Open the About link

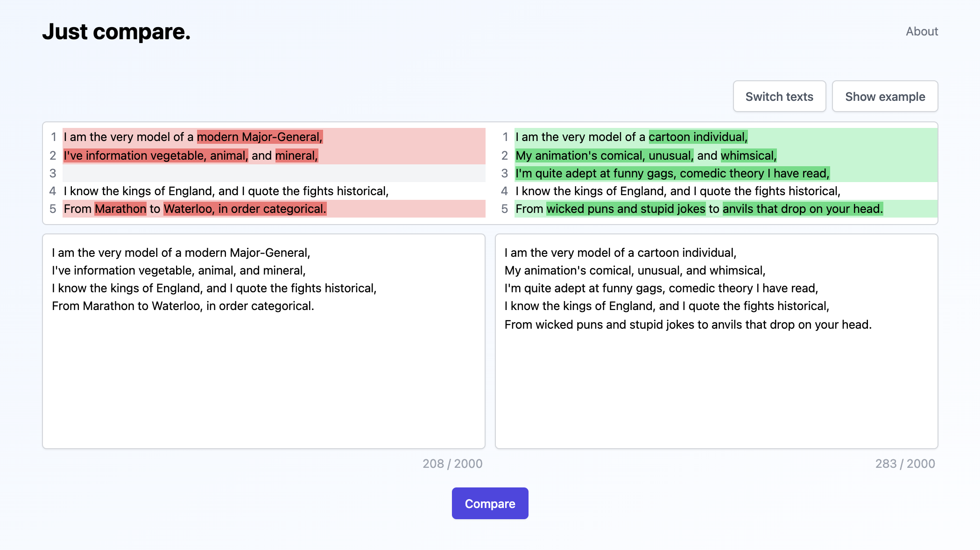[922, 31]
